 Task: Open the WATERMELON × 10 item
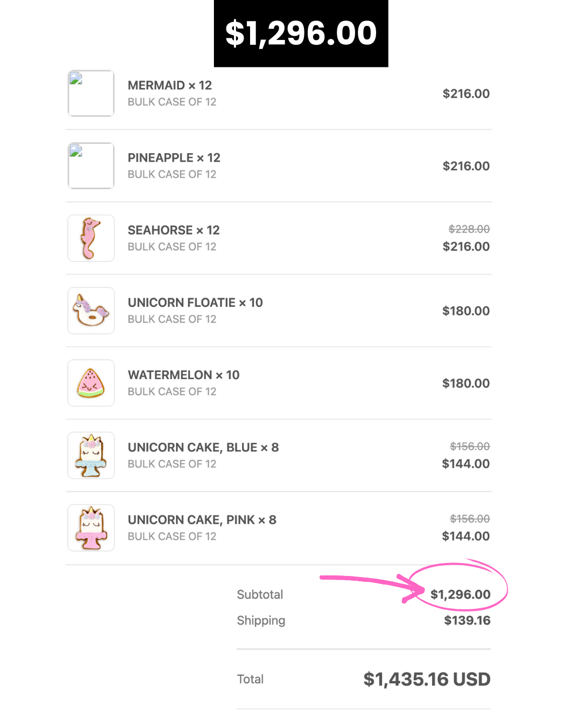pos(183,375)
